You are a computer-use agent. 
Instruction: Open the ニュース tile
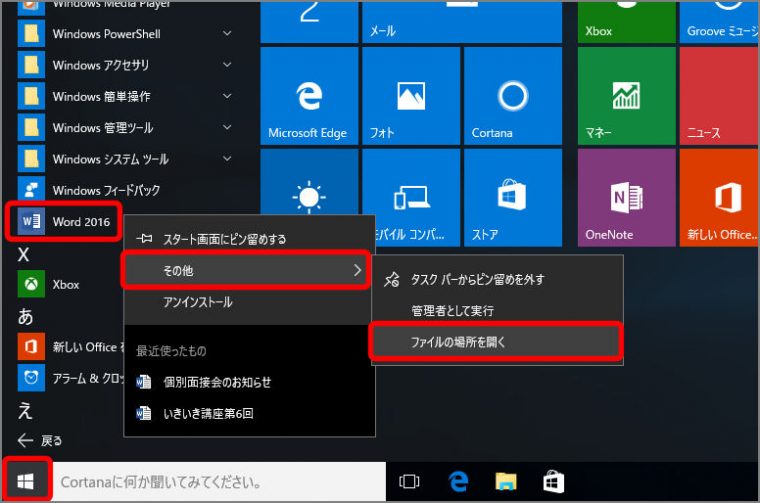(720, 96)
